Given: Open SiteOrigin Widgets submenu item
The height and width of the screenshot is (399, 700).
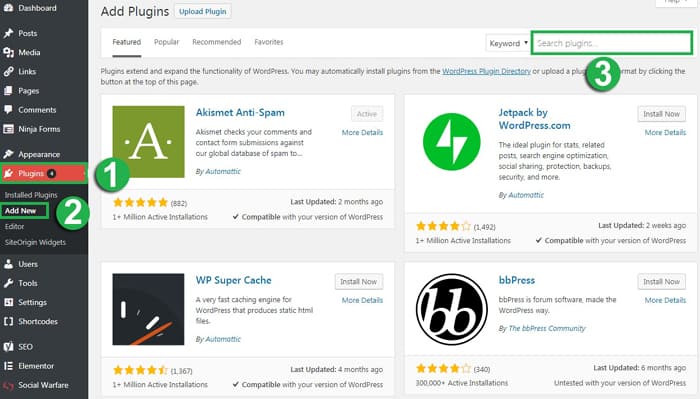Looking at the screenshot, I should coord(35,242).
